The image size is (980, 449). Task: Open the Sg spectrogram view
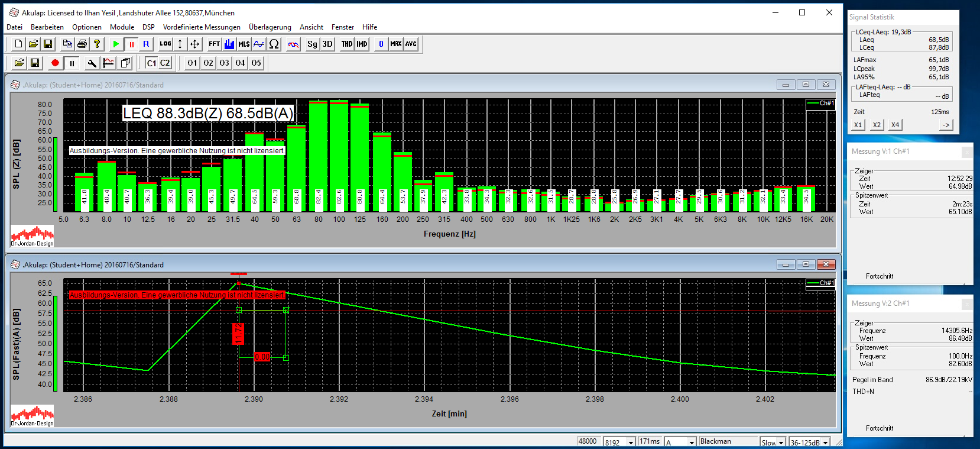click(312, 44)
